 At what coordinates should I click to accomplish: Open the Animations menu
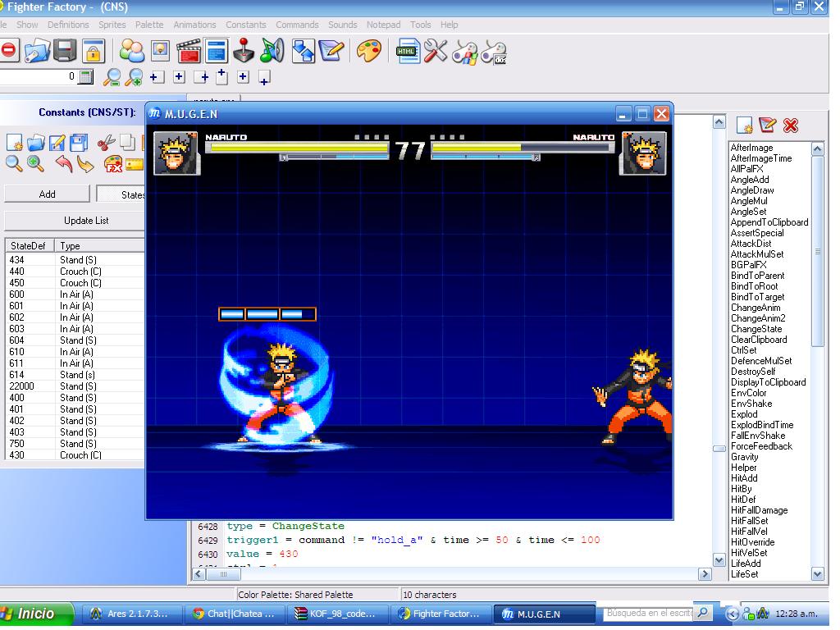[x=194, y=25]
